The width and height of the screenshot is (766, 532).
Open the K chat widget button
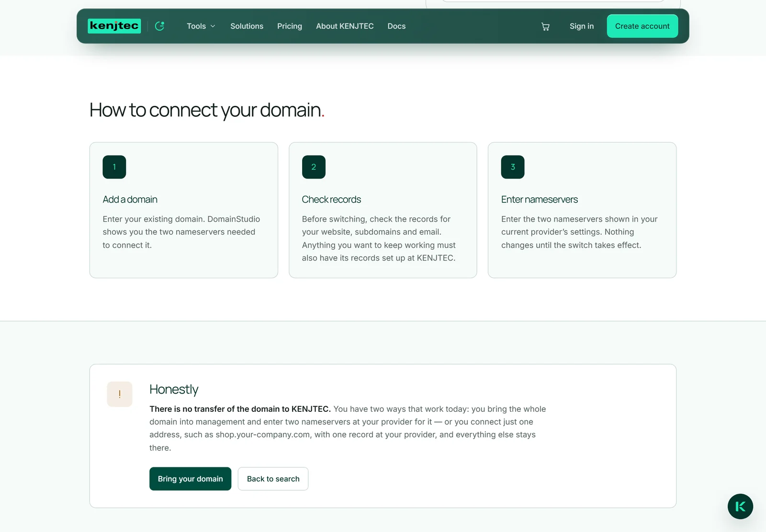pyautogui.click(x=740, y=506)
